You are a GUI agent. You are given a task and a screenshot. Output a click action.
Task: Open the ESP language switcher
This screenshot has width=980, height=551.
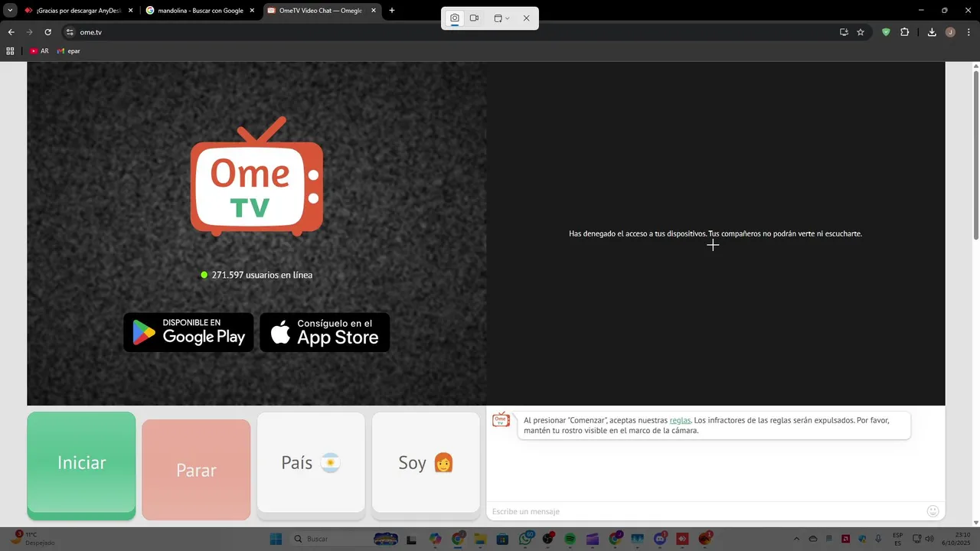point(898,539)
